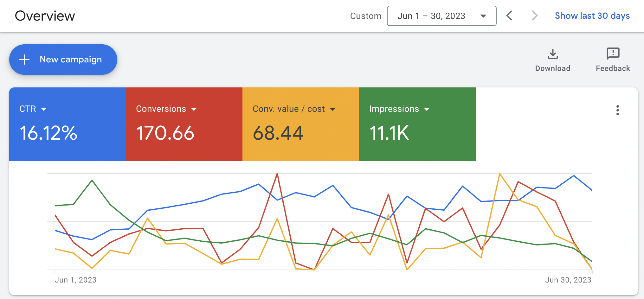Click the next date range chevron
The height and width of the screenshot is (299, 644).
click(534, 16)
